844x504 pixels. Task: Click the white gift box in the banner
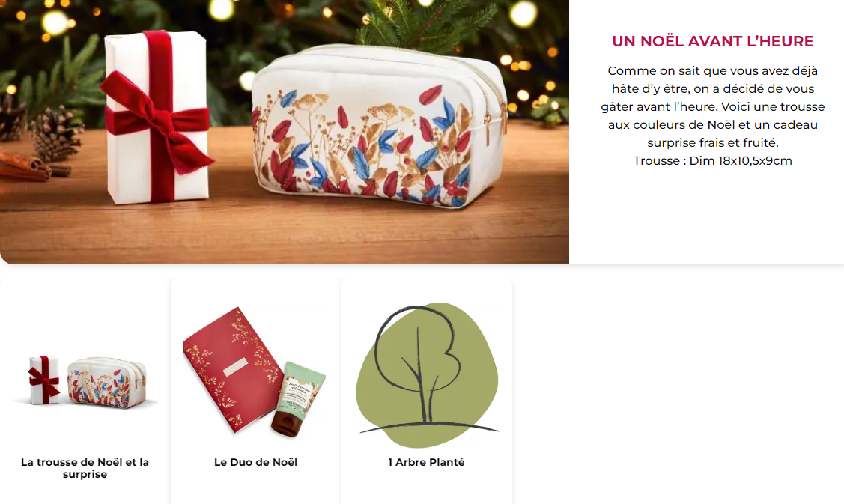[x=157, y=118]
